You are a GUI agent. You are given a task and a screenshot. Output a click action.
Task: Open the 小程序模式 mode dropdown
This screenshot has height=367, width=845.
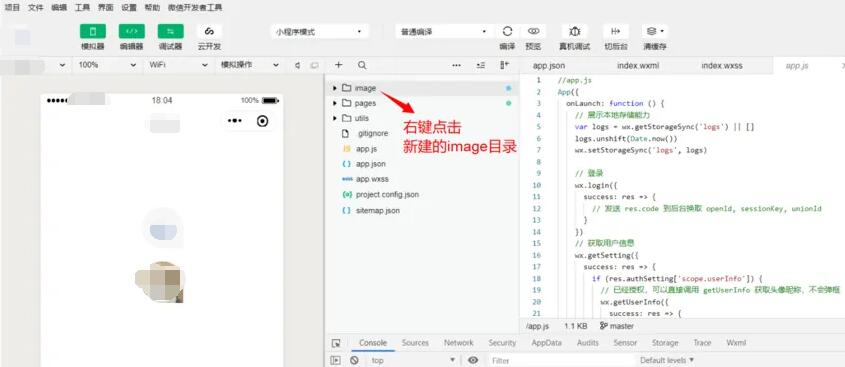(x=319, y=32)
